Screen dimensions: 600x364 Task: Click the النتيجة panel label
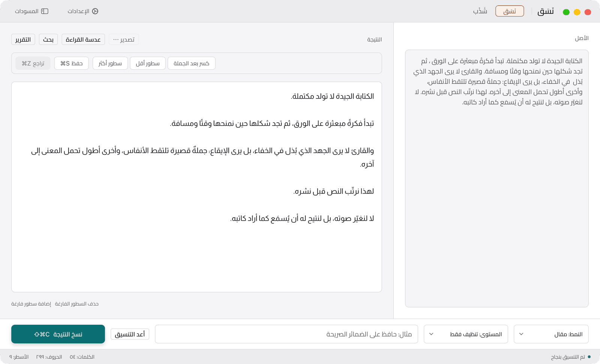tap(374, 39)
